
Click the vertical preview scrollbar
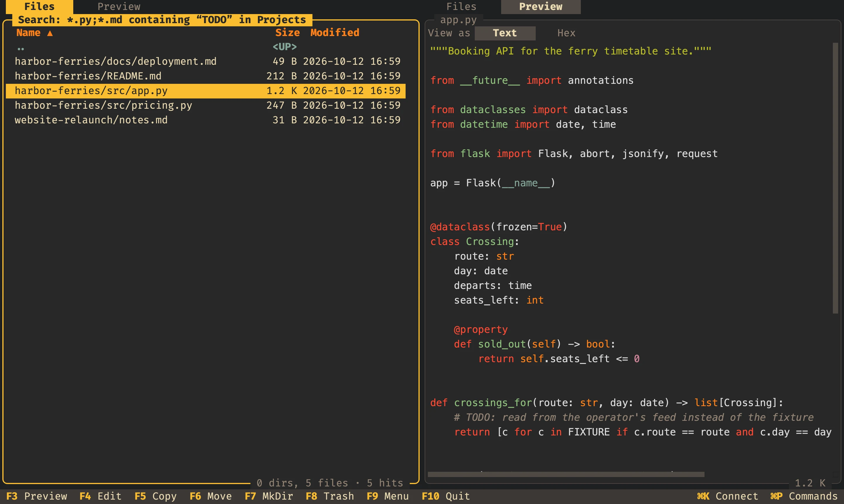coord(835,178)
